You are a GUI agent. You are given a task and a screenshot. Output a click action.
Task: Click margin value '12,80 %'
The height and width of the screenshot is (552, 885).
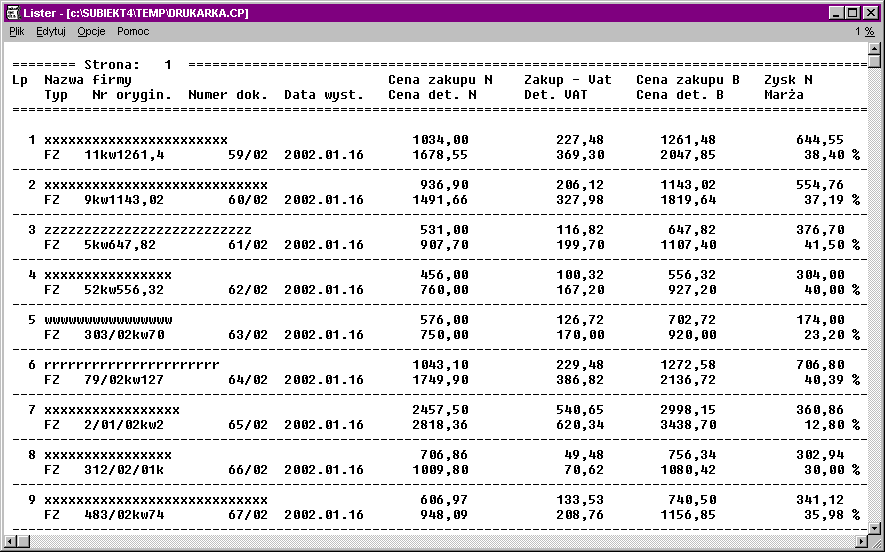[x=832, y=424]
